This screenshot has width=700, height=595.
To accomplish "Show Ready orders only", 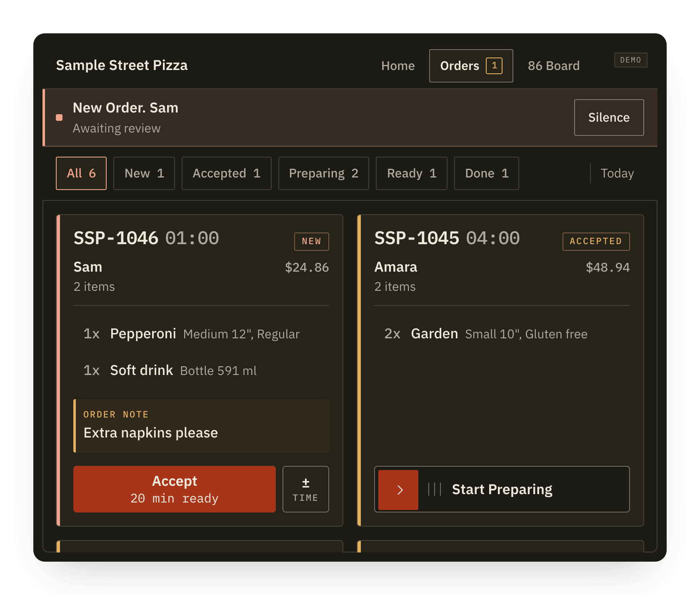I will 412,173.
